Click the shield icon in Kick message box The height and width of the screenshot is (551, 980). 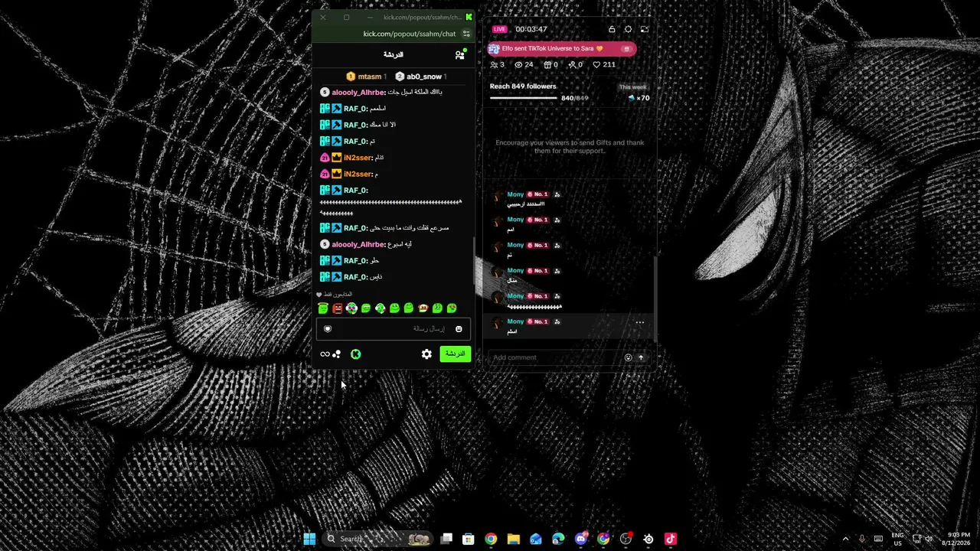tap(328, 329)
